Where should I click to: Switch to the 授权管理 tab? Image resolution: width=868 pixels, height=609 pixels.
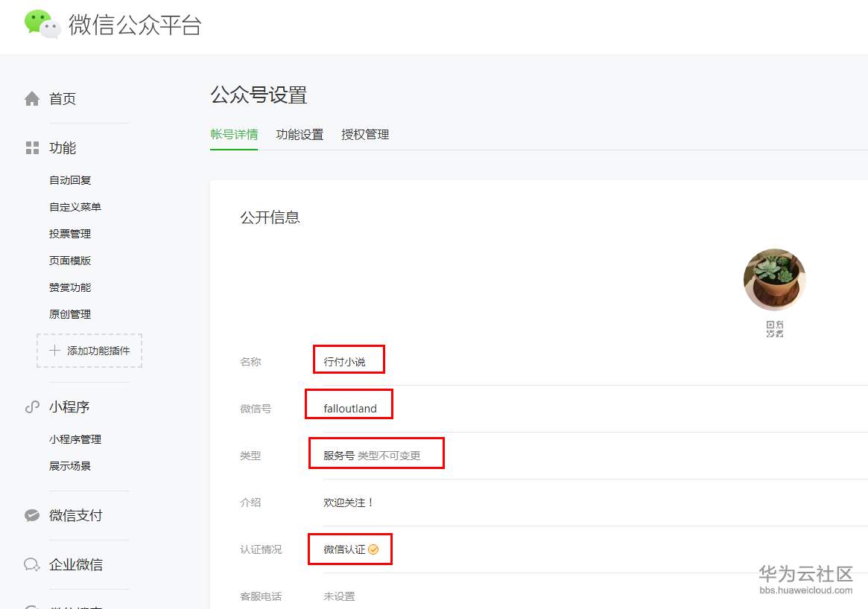point(365,135)
